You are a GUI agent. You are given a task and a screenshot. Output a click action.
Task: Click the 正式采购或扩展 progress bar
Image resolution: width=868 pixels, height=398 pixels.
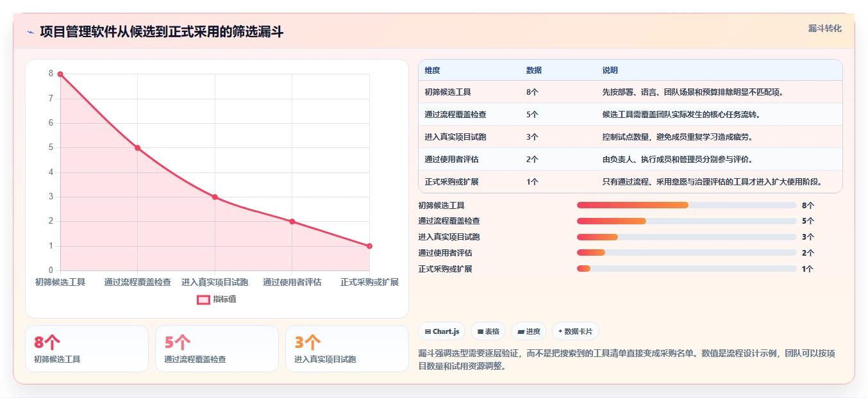pyautogui.click(x=687, y=269)
